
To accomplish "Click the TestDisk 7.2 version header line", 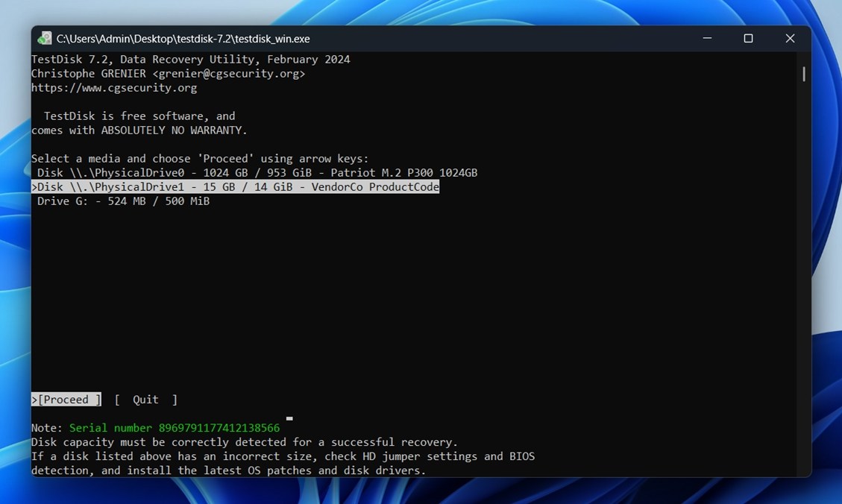I will (190, 60).
